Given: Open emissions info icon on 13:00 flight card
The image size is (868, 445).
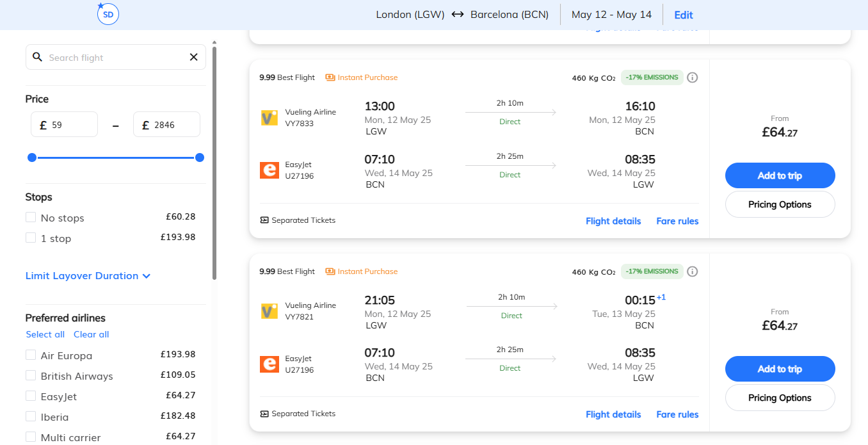Looking at the screenshot, I should click(x=692, y=77).
